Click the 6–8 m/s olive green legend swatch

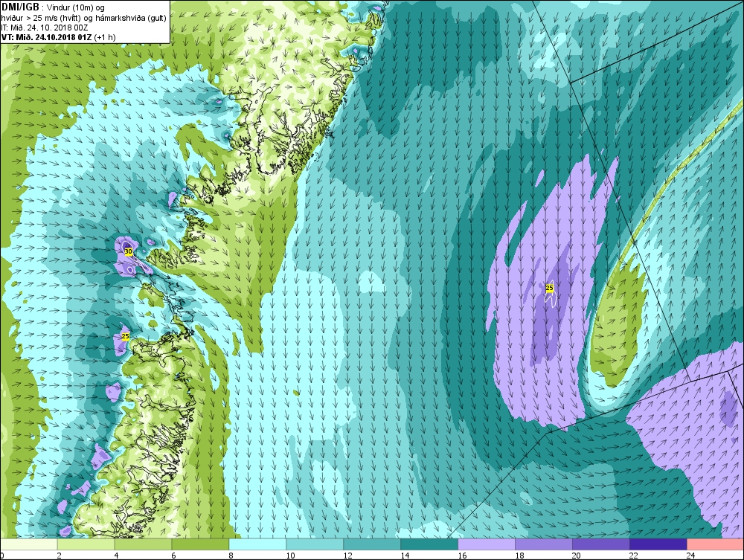[x=200, y=544]
